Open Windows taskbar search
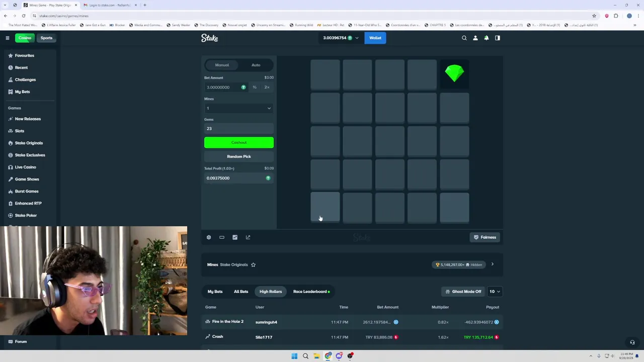This screenshot has width=644, height=362. pos(305,356)
